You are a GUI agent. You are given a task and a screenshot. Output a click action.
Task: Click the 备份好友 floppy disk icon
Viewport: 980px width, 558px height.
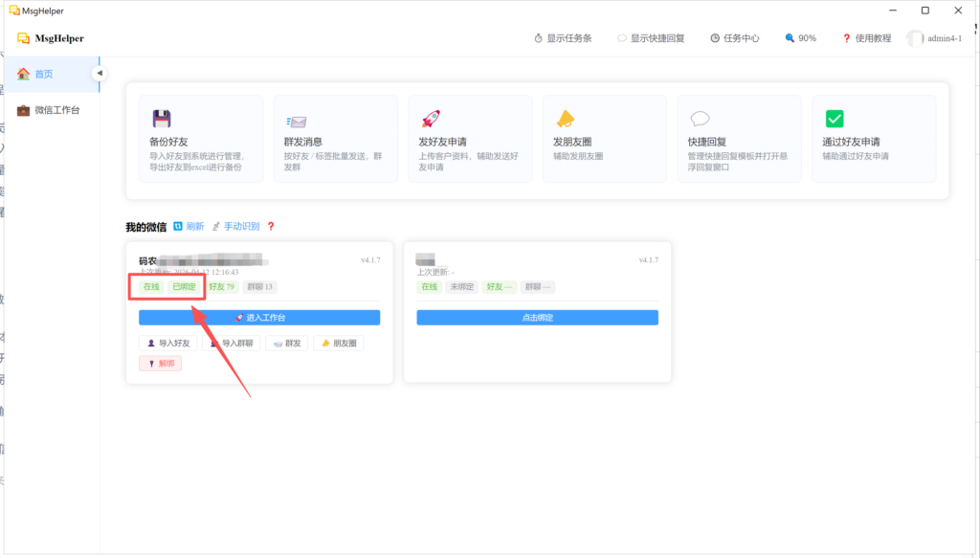point(161,119)
